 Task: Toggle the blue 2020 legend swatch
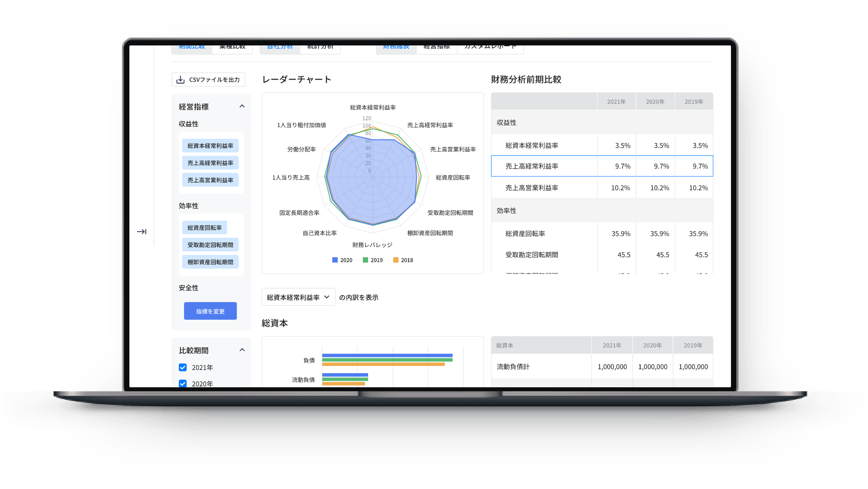(x=335, y=260)
